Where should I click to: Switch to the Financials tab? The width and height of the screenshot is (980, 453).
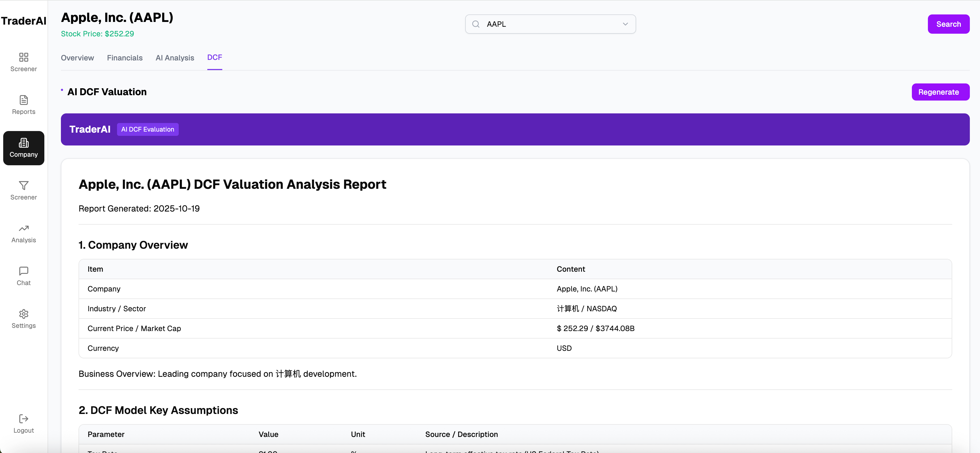click(125, 58)
